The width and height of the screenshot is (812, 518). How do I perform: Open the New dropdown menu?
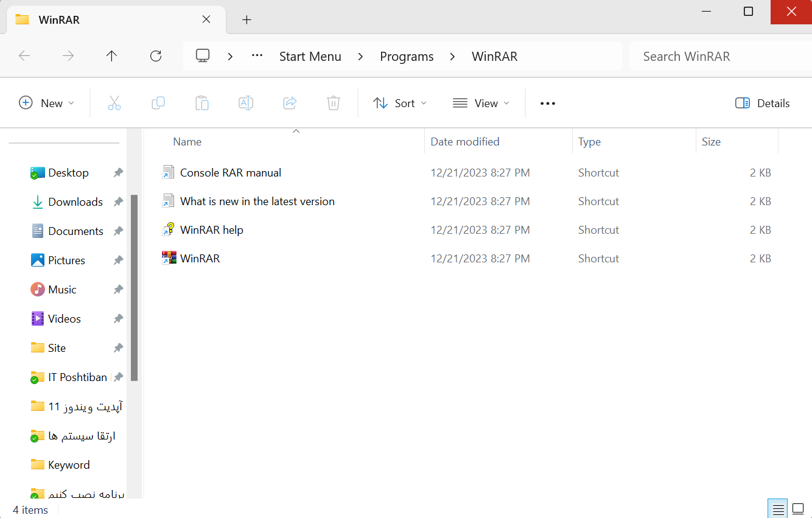[47, 103]
